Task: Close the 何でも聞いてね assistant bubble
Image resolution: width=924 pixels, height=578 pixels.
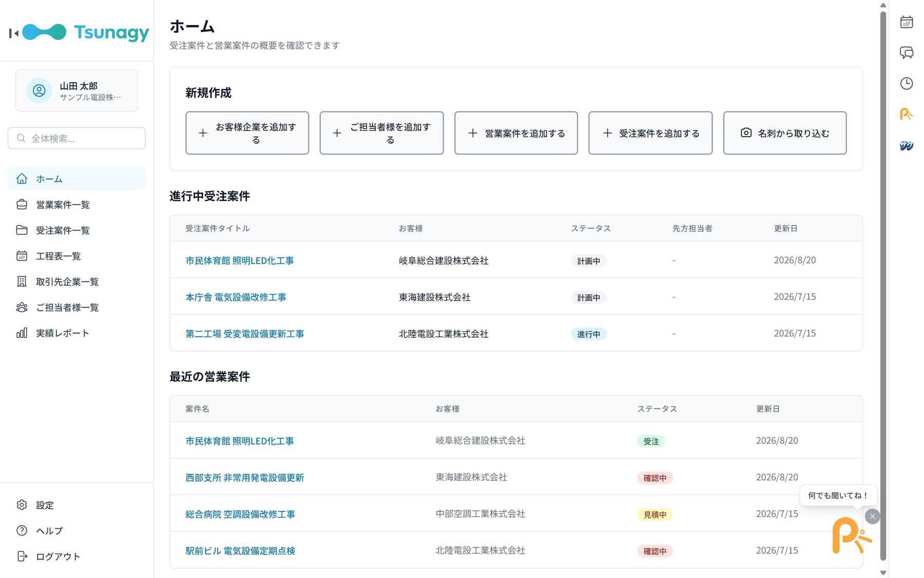Action: (x=872, y=516)
